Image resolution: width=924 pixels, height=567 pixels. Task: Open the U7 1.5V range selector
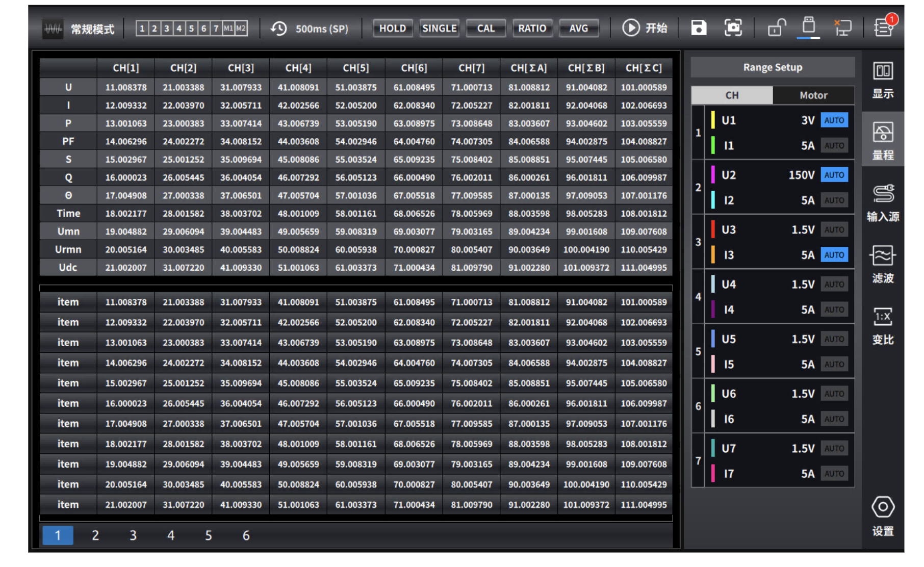[x=803, y=448]
